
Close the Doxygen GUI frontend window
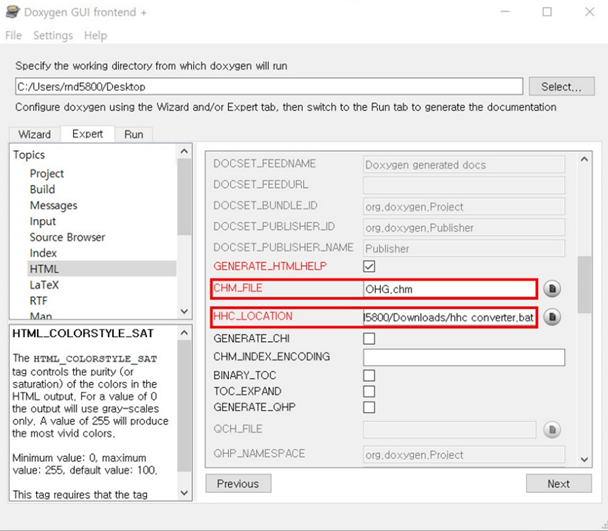[589, 12]
